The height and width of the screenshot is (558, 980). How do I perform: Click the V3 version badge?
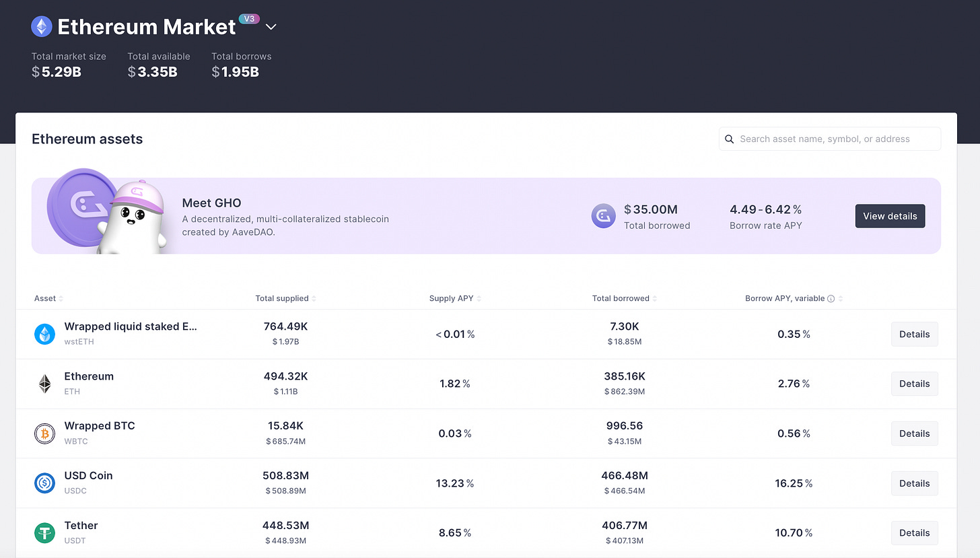pyautogui.click(x=249, y=19)
